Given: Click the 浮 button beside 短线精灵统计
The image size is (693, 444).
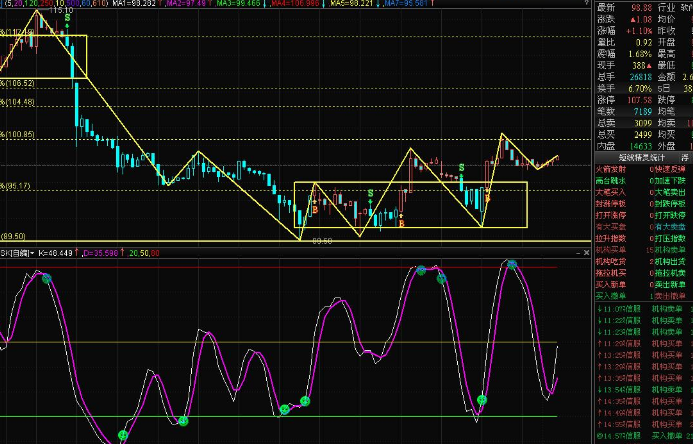Looking at the screenshot, I should tap(685, 157).
